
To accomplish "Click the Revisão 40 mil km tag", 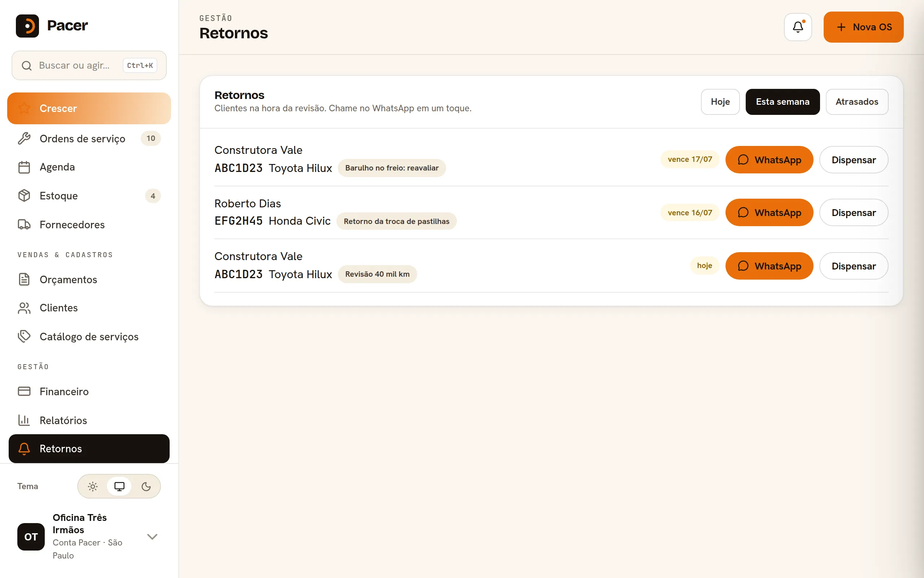I will coord(377,274).
